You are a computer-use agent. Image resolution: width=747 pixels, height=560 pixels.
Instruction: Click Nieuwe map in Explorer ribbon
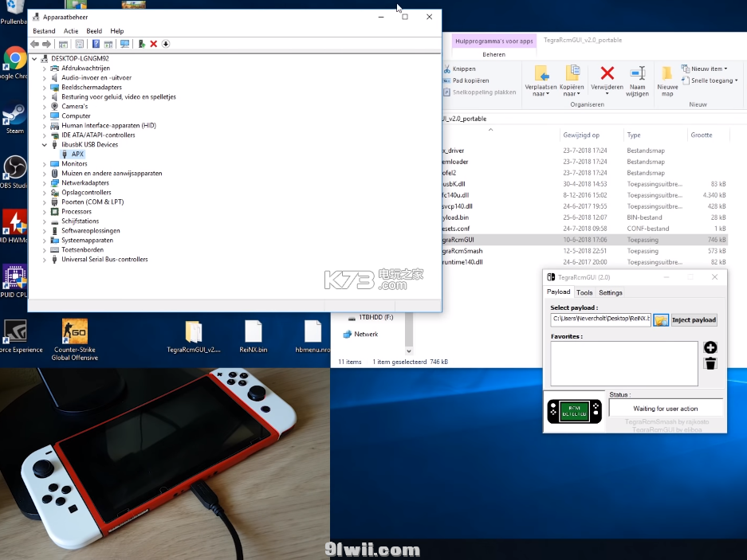click(667, 80)
